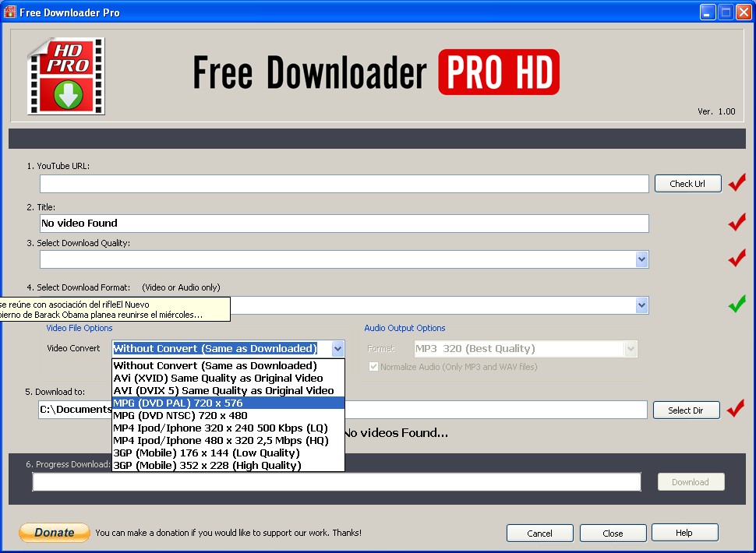Click the '6. Progress Download:' label

tap(68, 464)
